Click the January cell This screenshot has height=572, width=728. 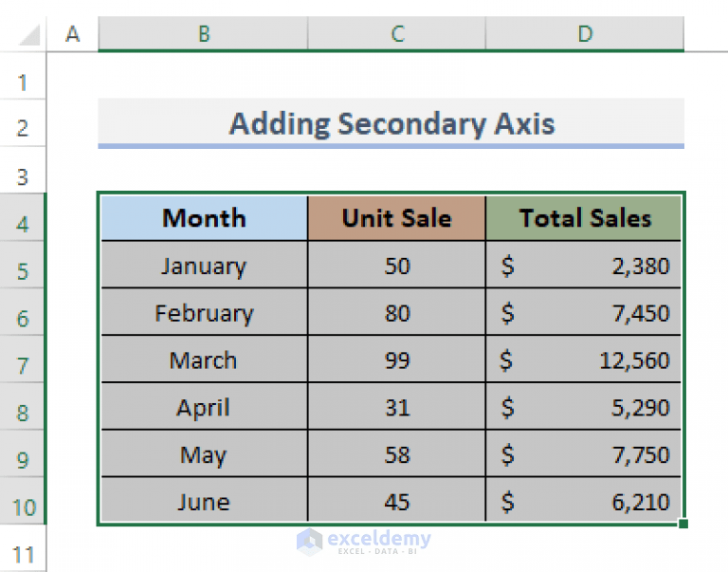point(203,266)
